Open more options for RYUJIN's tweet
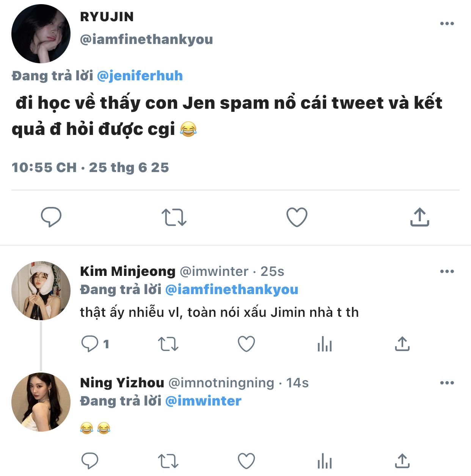Image resolution: width=471 pixels, height=476 pixels. pos(447,23)
